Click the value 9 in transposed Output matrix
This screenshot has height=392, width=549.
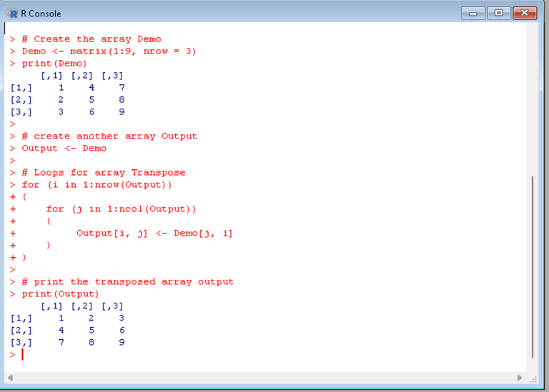[122, 342]
